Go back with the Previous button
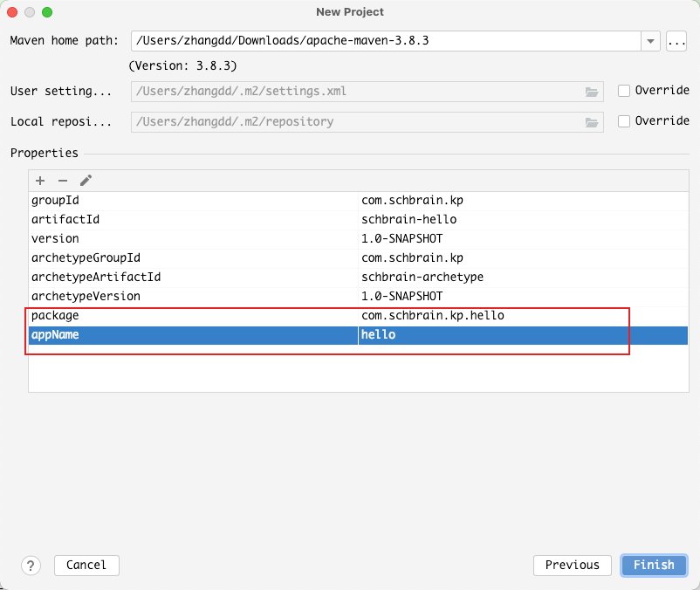This screenshot has height=590, width=700. 572,565
